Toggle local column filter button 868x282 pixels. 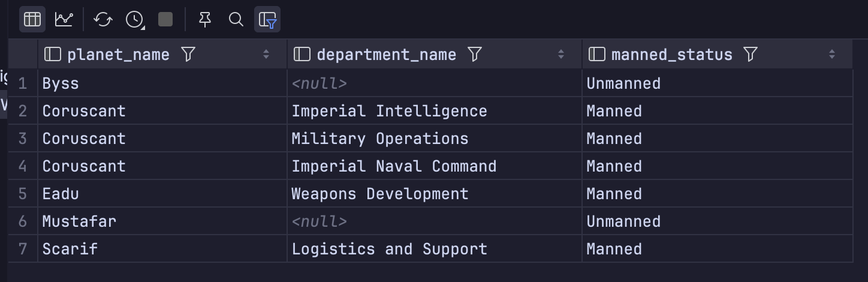point(267,19)
